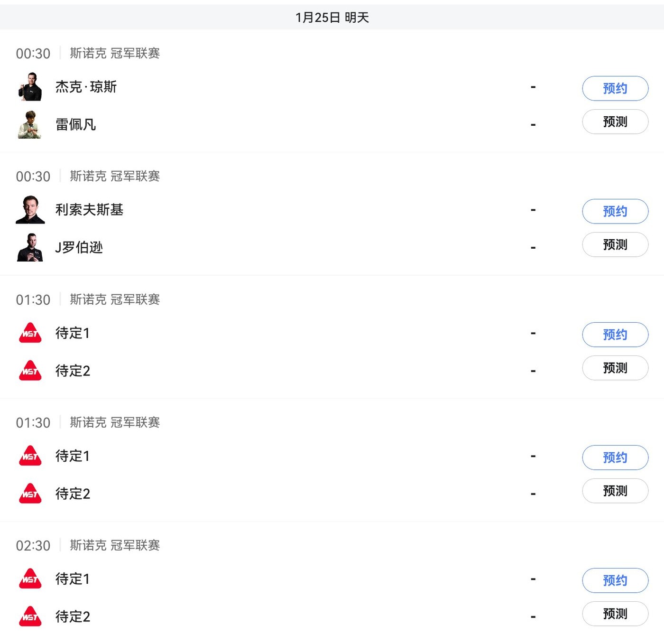Open Lisowski's player avatar
Image resolution: width=664 pixels, height=644 pixels.
[x=30, y=210]
